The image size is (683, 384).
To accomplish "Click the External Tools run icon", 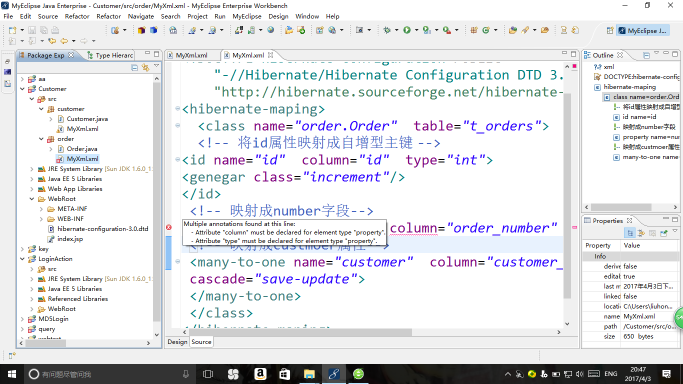I will (x=446, y=30).
